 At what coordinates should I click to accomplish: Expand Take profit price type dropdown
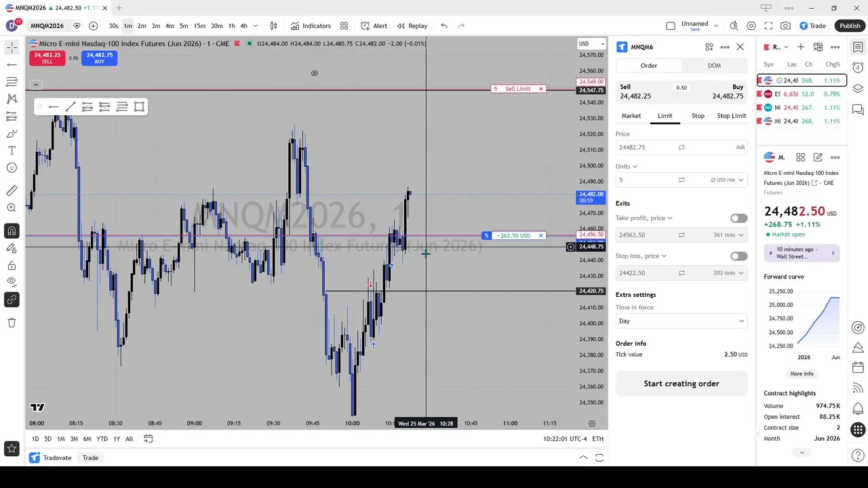[669, 218]
